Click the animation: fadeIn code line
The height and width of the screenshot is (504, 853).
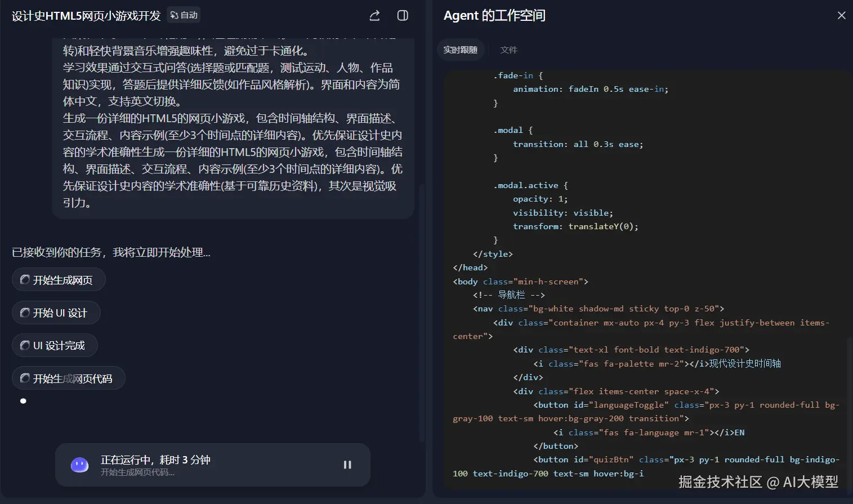click(591, 89)
